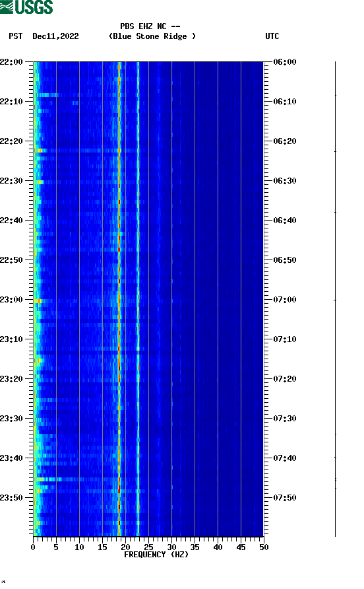The width and height of the screenshot is (364, 589).
Task: Click the 07:50 UTC time label
Action: click(x=285, y=498)
